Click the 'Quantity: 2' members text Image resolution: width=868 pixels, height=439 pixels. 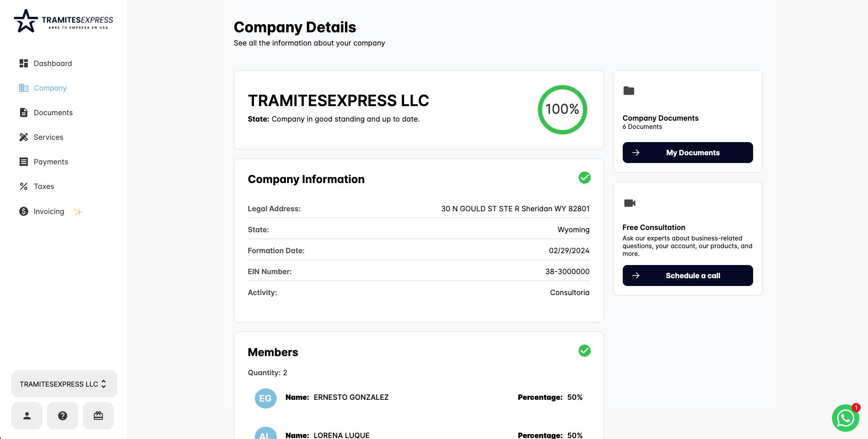point(268,373)
